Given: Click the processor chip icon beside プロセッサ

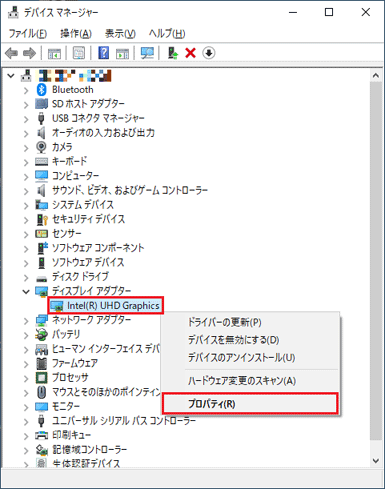Looking at the screenshot, I should (x=41, y=378).
